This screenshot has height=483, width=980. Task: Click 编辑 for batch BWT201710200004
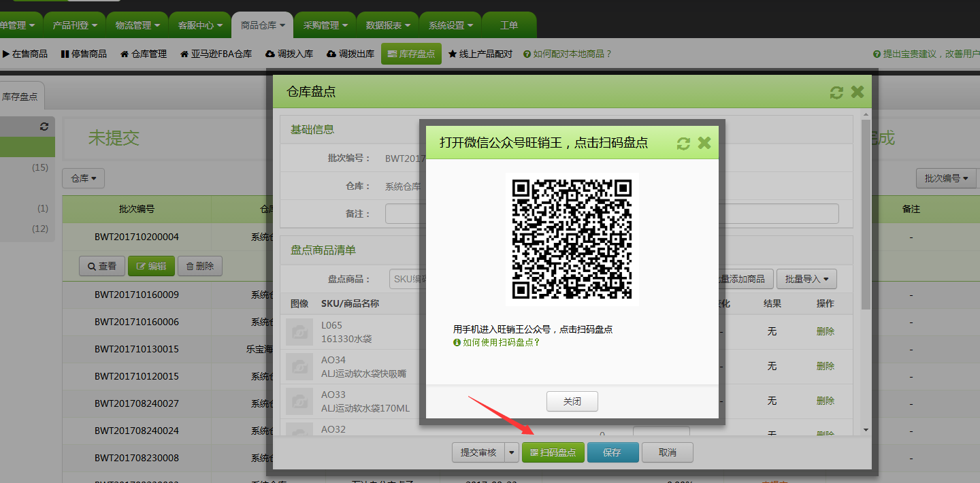click(151, 266)
